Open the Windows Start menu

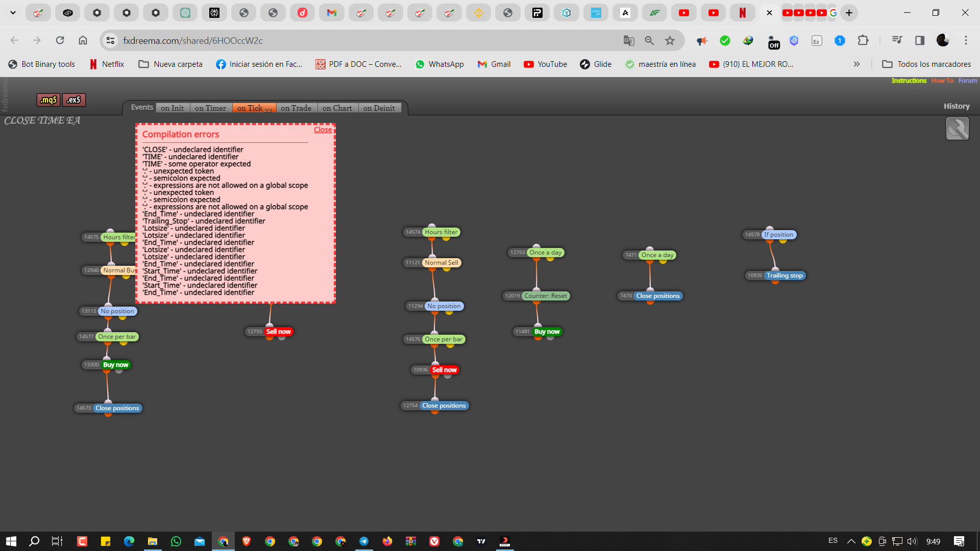(x=11, y=541)
